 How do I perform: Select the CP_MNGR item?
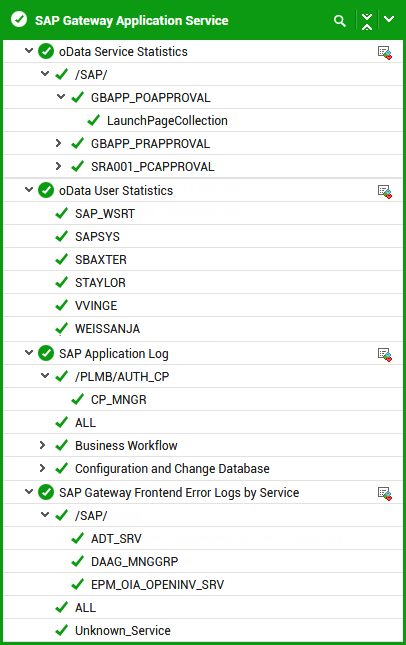click(x=118, y=399)
